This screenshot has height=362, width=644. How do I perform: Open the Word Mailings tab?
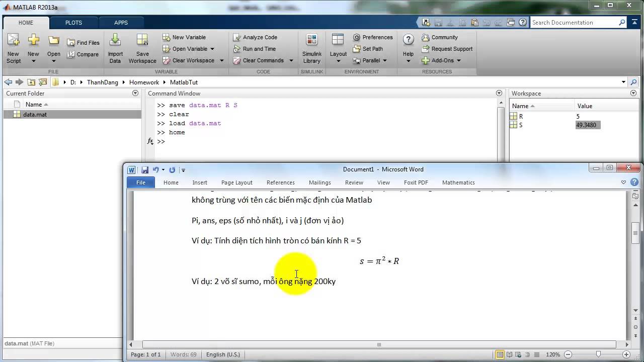[x=320, y=183]
